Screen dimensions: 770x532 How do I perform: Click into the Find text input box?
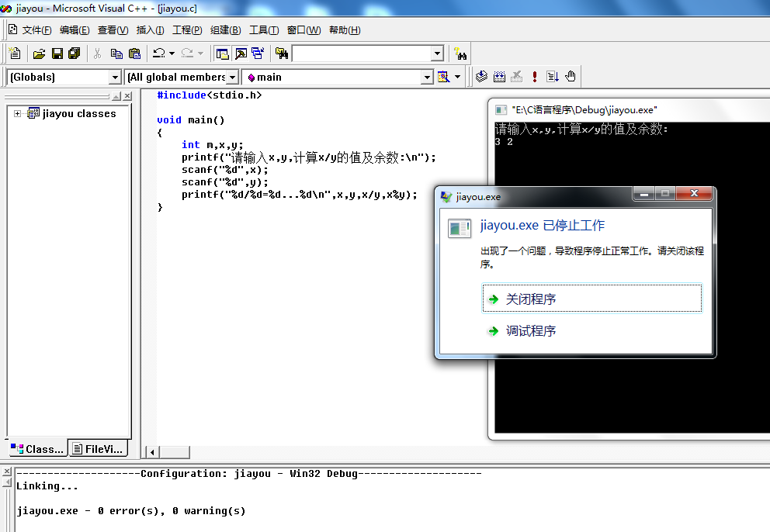[362, 54]
